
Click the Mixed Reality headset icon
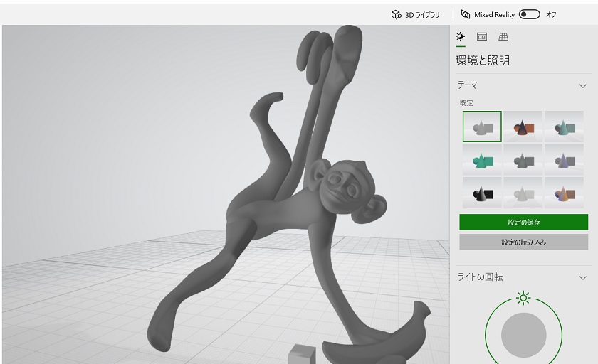tap(466, 14)
